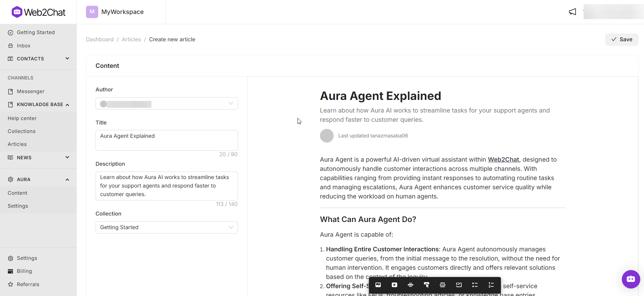This screenshot has height=296, width=644.
Task: Click the article author avatar
Action: coord(327,136)
